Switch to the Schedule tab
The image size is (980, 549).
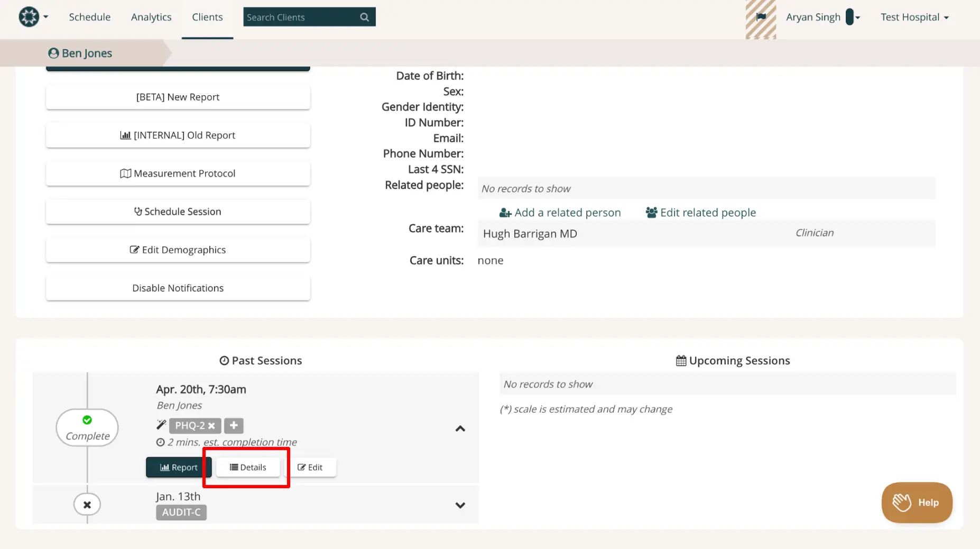(x=89, y=17)
